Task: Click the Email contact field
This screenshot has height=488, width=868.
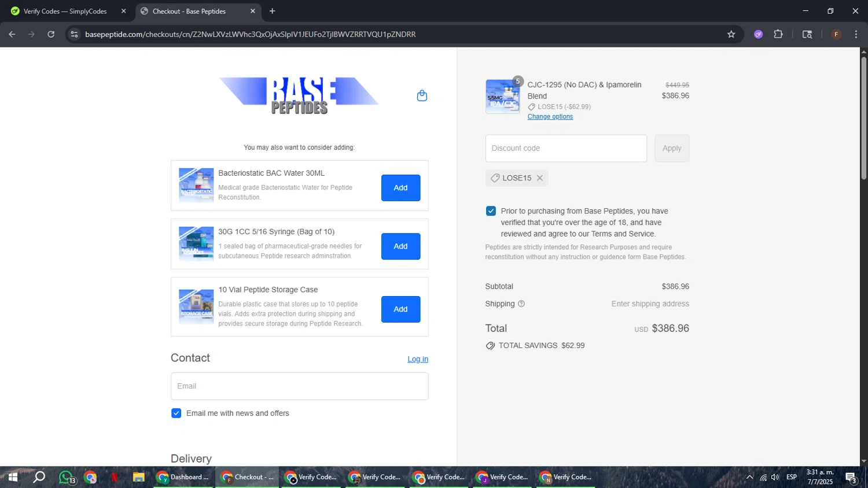Action: [x=299, y=386]
